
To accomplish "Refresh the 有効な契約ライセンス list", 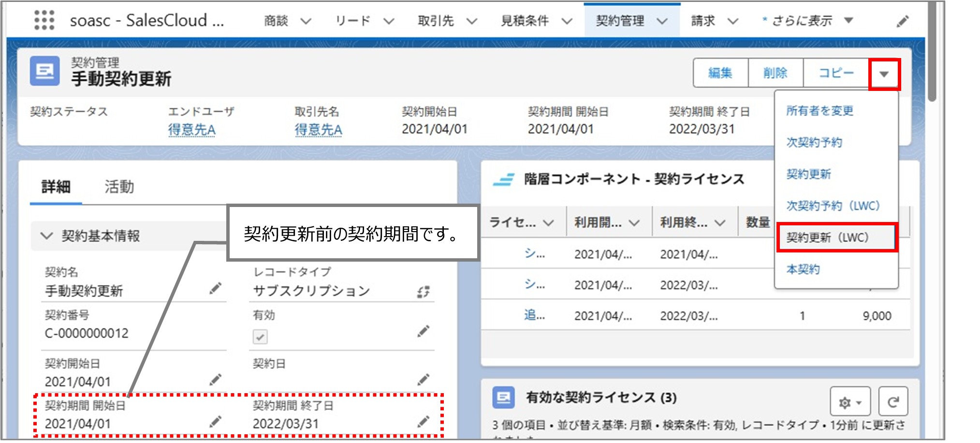I will 893,401.
